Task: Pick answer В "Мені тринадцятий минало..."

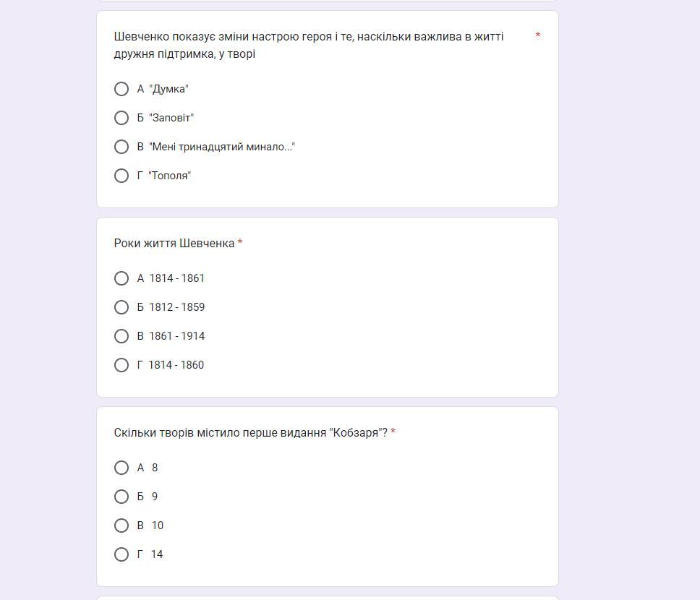Action: (x=121, y=147)
